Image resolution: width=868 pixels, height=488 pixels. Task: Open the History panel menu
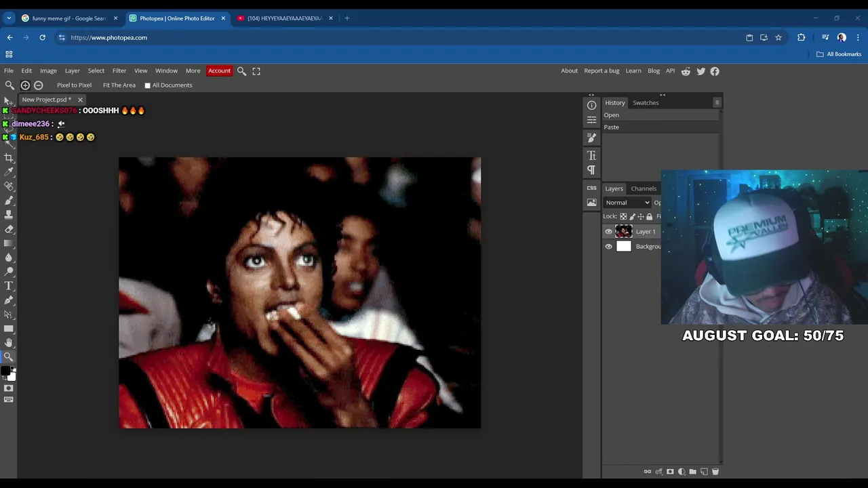click(x=717, y=102)
